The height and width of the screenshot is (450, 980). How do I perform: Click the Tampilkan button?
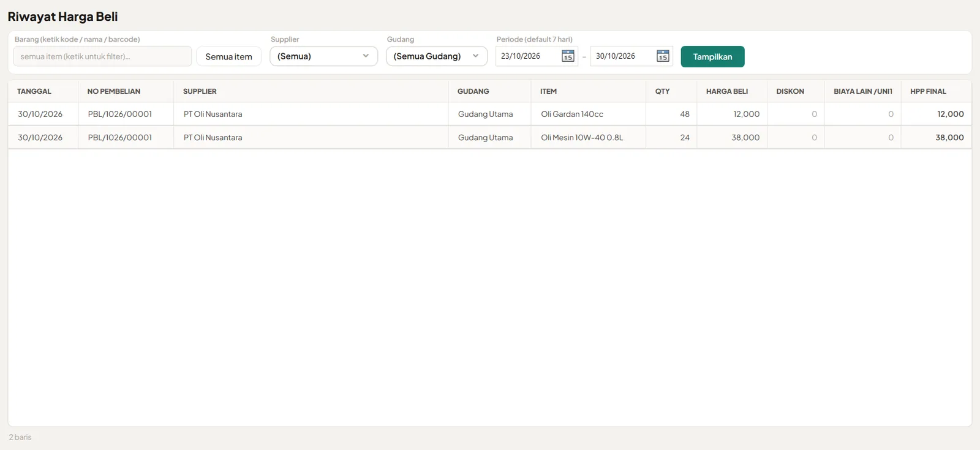pos(712,56)
